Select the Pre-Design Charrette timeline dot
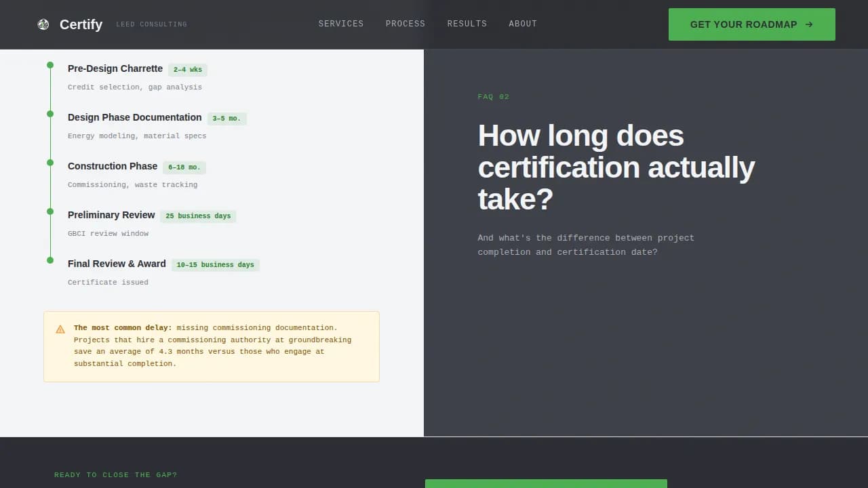Viewport: 868px width, 488px height. 50,65
